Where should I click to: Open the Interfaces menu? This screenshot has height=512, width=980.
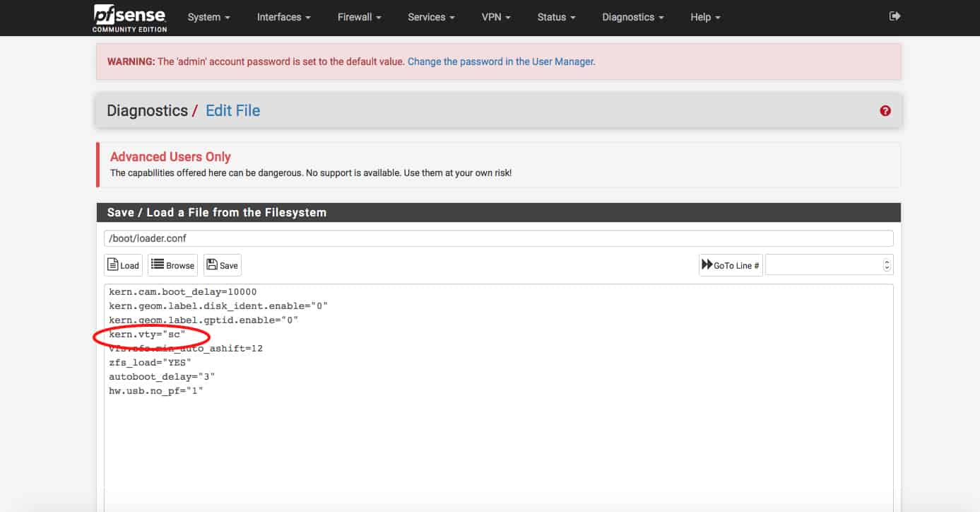click(x=284, y=17)
